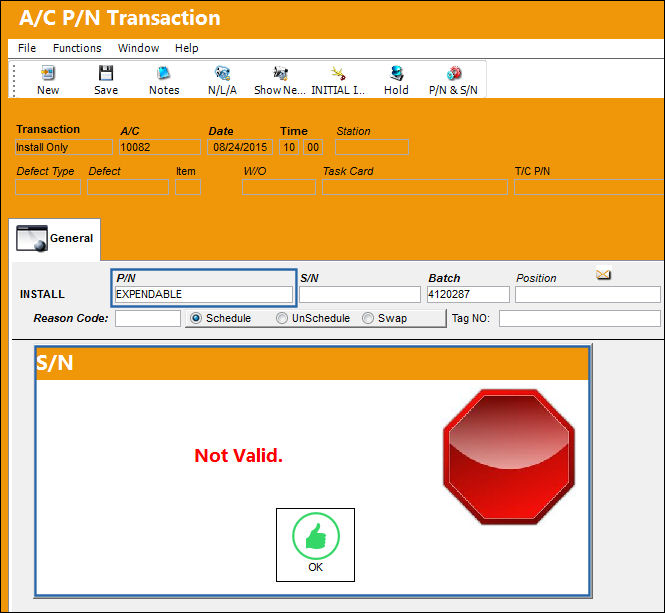The height and width of the screenshot is (613, 665).
Task: Click the A/C P/N Transaction window title
Action: pos(120,18)
